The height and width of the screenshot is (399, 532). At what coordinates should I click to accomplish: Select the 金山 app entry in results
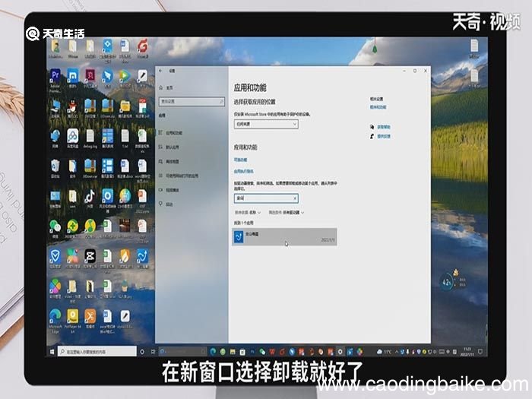(285, 236)
